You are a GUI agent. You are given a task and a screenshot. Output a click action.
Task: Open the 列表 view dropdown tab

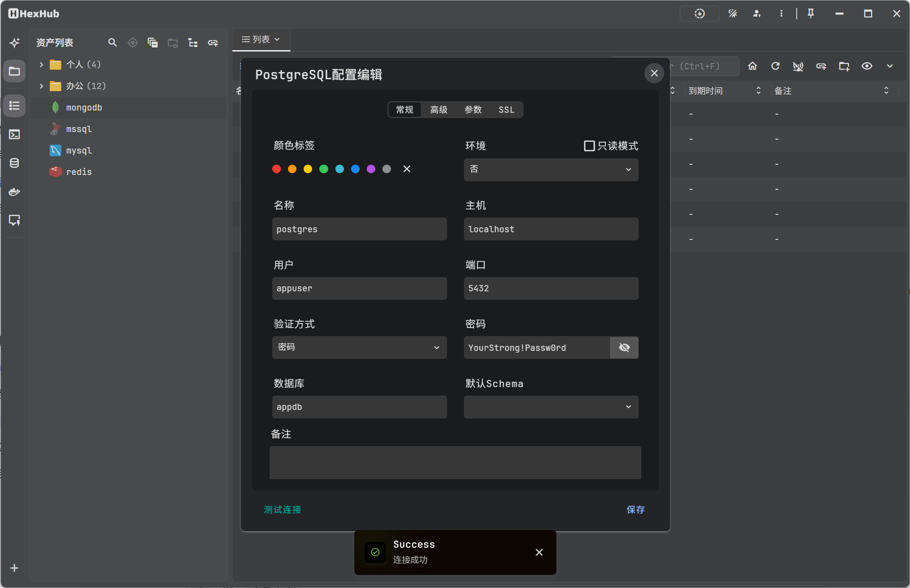coord(261,39)
